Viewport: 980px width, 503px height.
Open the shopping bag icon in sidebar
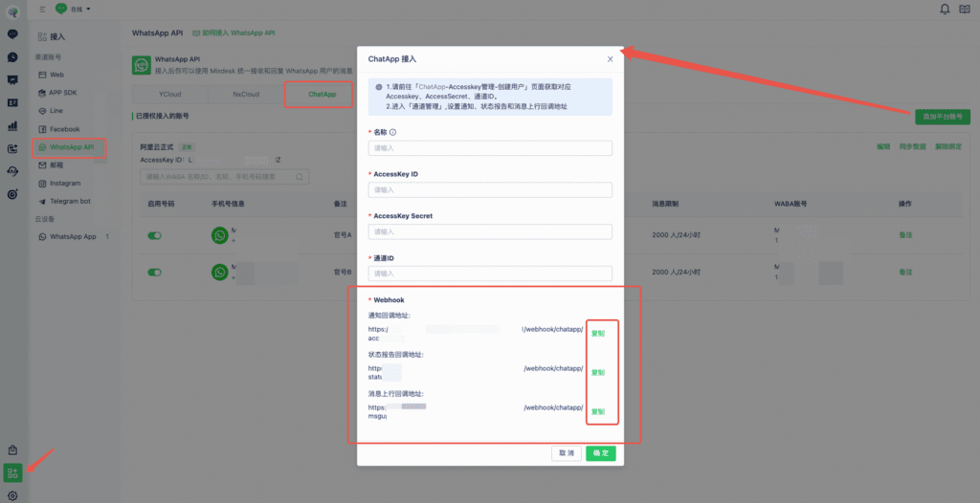tap(12, 449)
